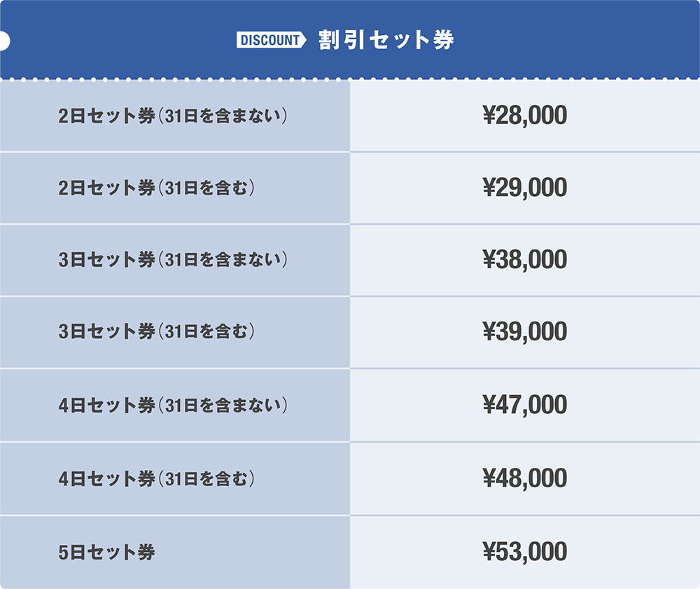700x589 pixels.
Task: Click the empty blue header area right of the title
Action: 581,40
